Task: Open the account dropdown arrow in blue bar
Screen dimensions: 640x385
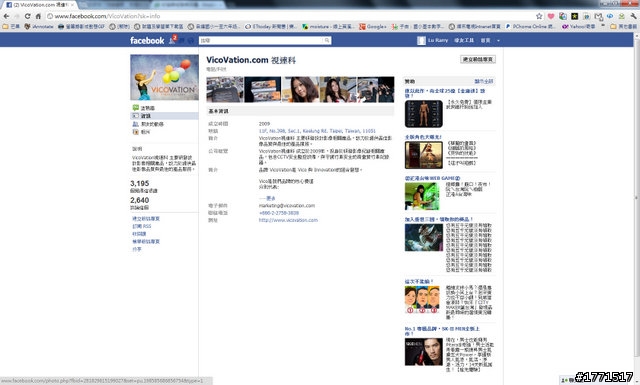Action: (x=498, y=40)
